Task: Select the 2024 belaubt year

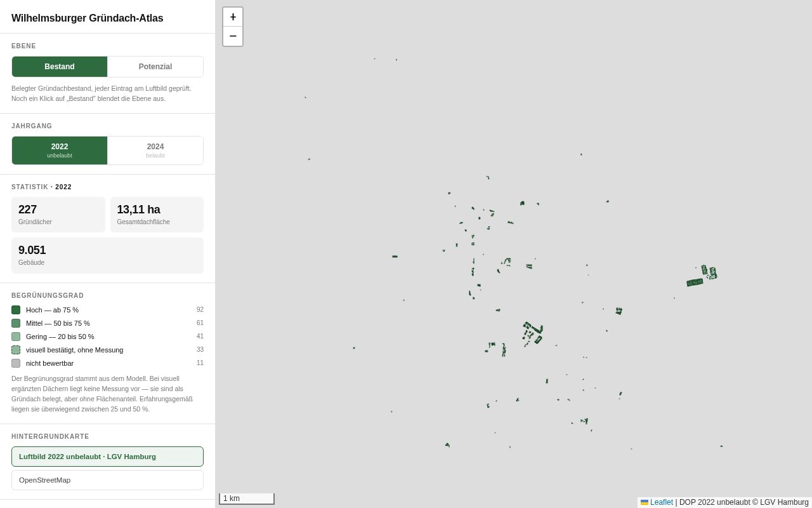Action: [155, 150]
